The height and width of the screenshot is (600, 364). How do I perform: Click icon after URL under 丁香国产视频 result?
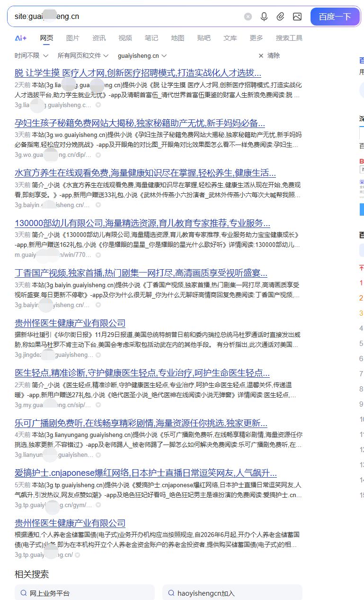[98, 305]
